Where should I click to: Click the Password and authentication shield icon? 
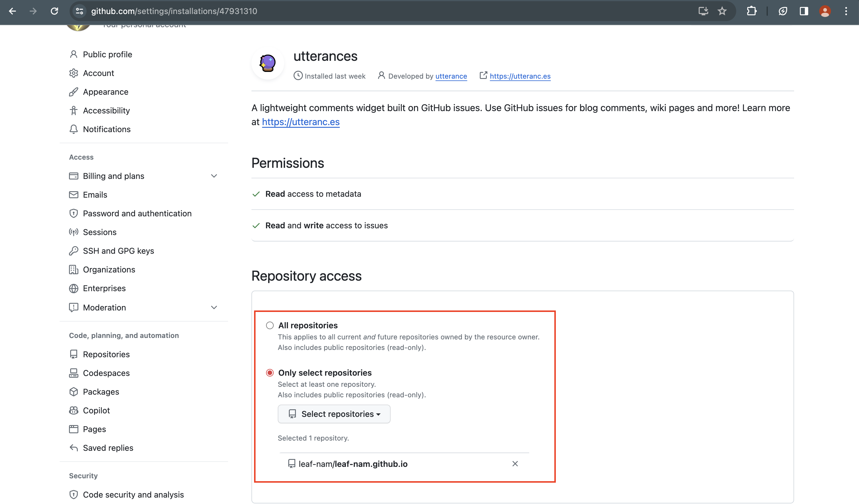[73, 213]
